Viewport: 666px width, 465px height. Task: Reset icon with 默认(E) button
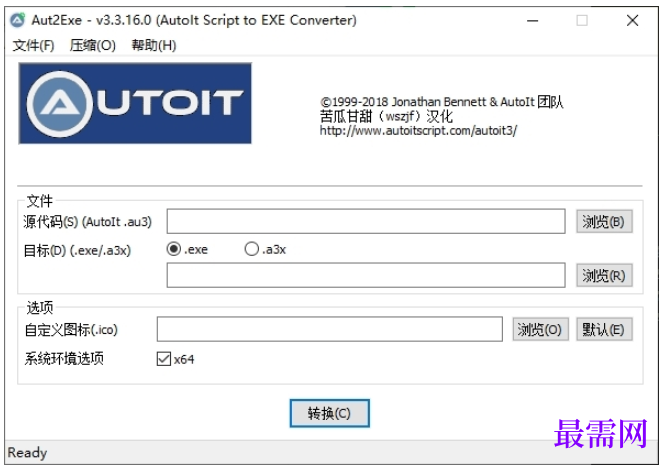(x=604, y=330)
